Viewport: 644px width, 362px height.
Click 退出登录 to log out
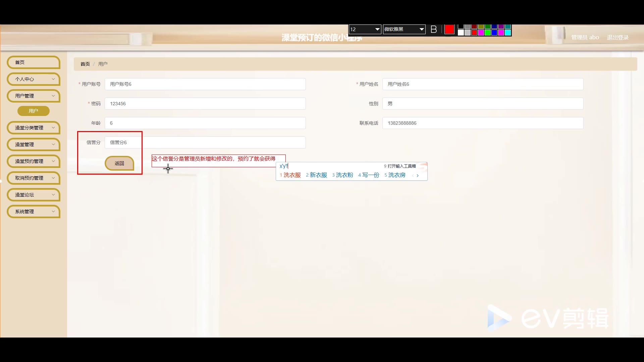click(x=617, y=38)
